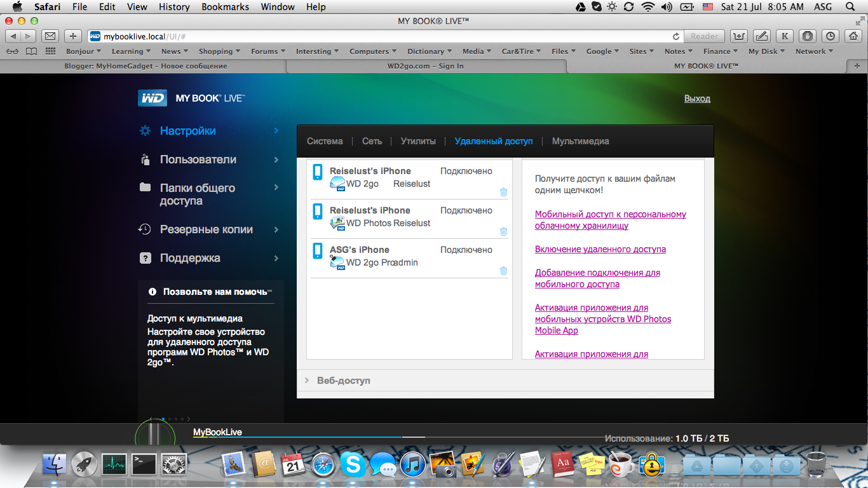The height and width of the screenshot is (488, 868).
Task: Open Dictionary app from the Dock
Action: point(563,465)
